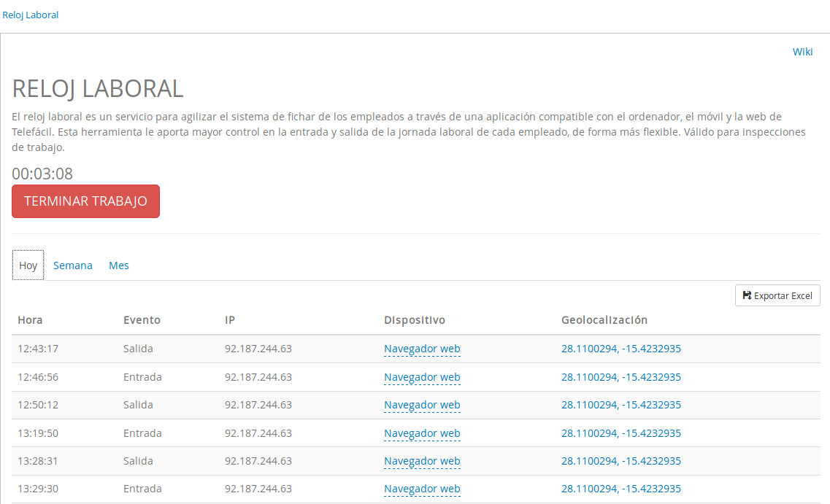Open geolocation coordinates for 13:28:31 Salida
830x504 pixels.
click(620, 461)
